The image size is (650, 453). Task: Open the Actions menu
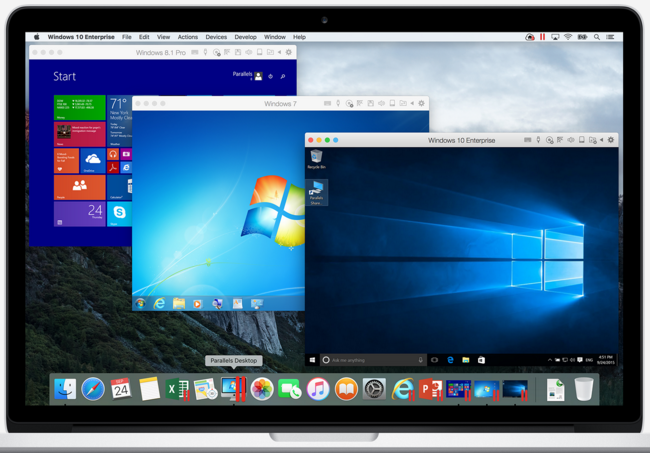(x=188, y=37)
